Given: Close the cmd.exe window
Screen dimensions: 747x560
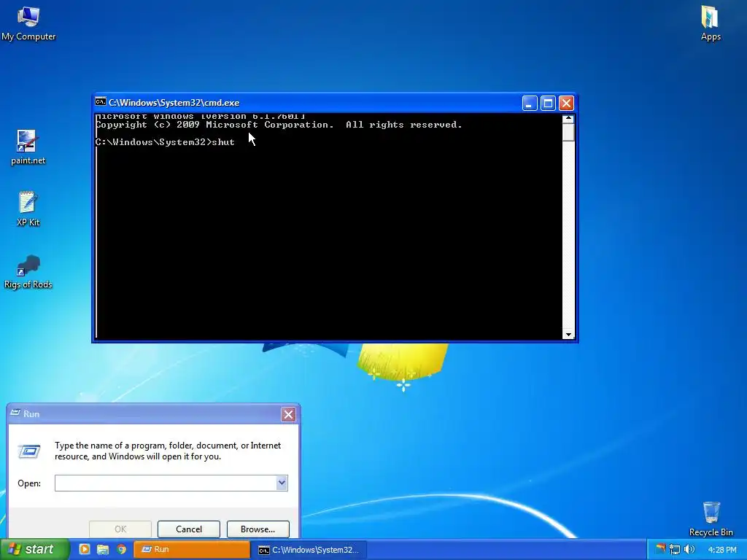Looking at the screenshot, I should click(566, 103).
